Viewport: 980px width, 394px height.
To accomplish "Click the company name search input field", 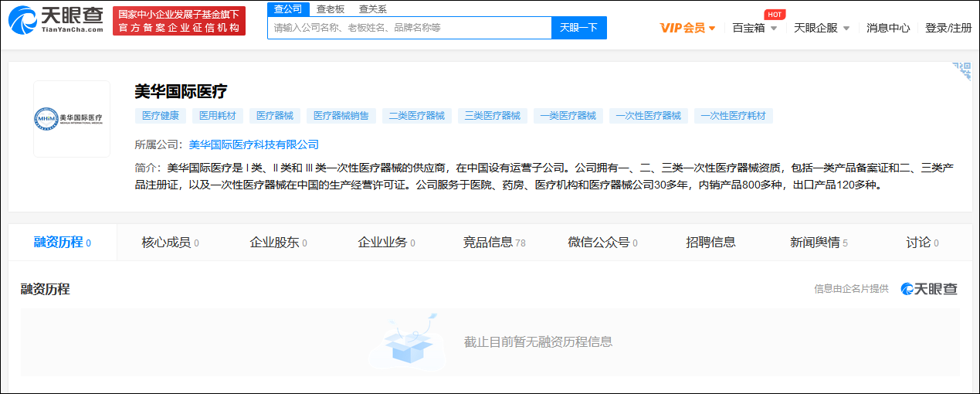I will pos(409,28).
